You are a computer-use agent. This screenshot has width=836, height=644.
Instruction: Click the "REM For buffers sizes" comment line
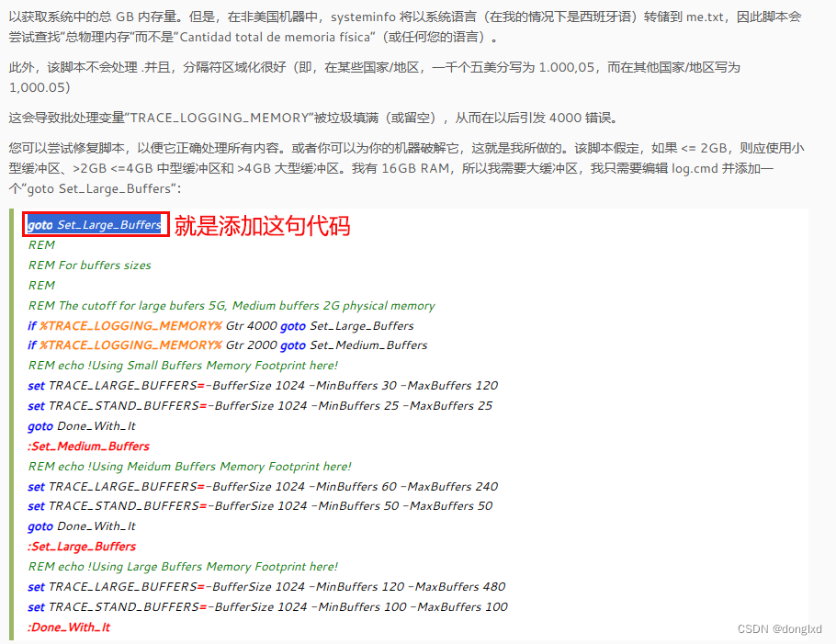90,265
